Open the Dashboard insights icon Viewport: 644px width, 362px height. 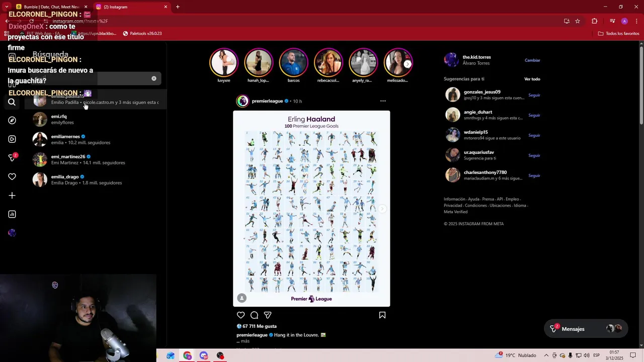pos(12,214)
